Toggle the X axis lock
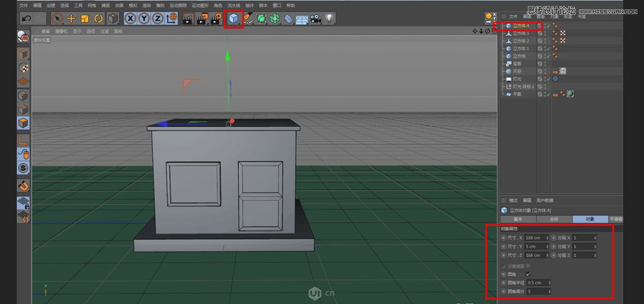Image resolution: width=644 pixels, height=304 pixels. pos(131,18)
